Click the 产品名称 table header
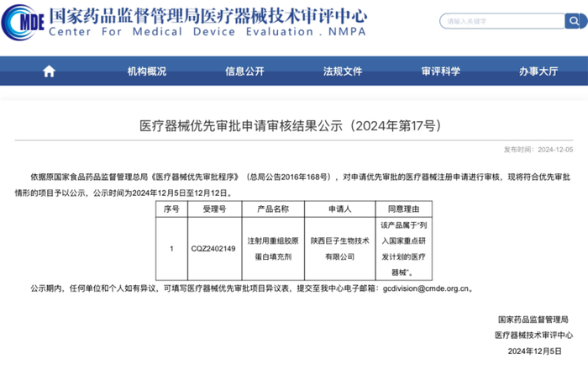This screenshot has height=370, width=588. 273,209
